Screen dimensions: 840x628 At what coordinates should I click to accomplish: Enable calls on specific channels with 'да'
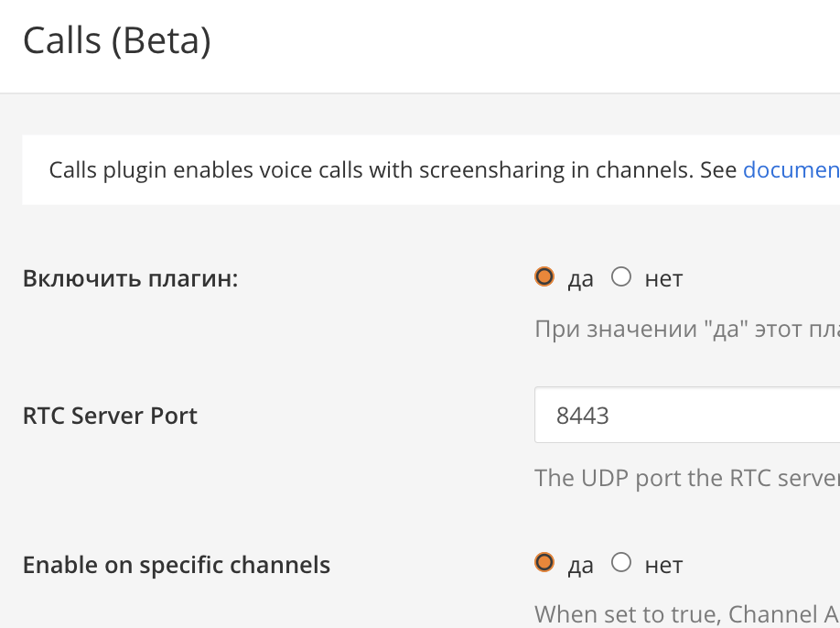(545, 562)
